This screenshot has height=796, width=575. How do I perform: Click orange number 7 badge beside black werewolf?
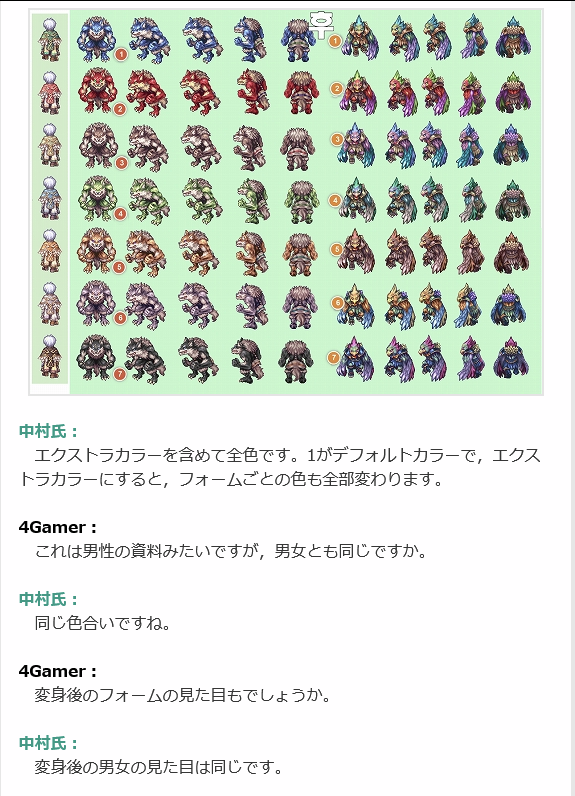(x=119, y=374)
